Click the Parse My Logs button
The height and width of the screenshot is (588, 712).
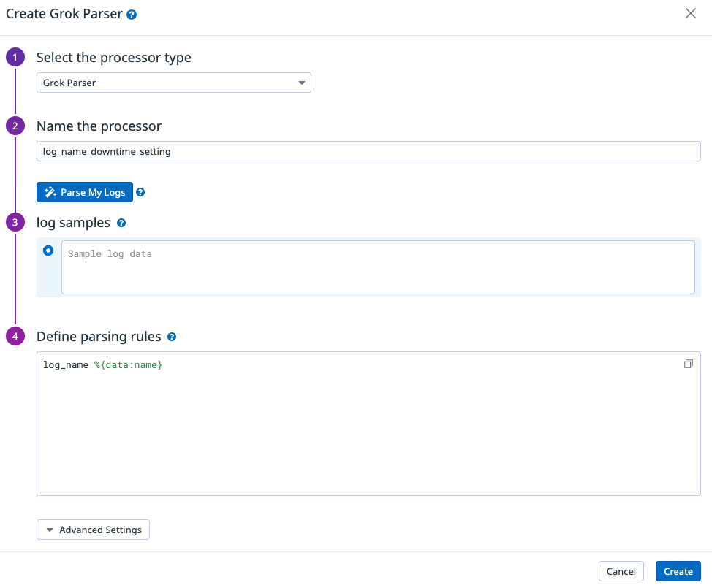[x=85, y=192]
